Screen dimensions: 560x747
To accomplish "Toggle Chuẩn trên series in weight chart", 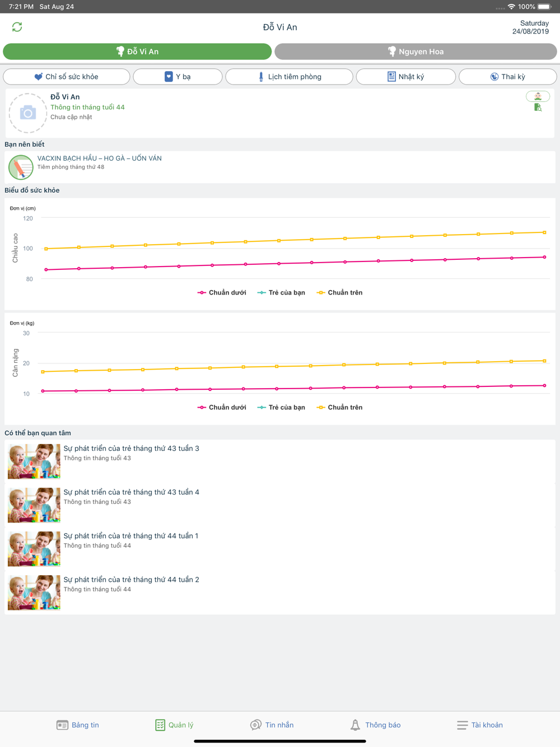I will click(340, 408).
